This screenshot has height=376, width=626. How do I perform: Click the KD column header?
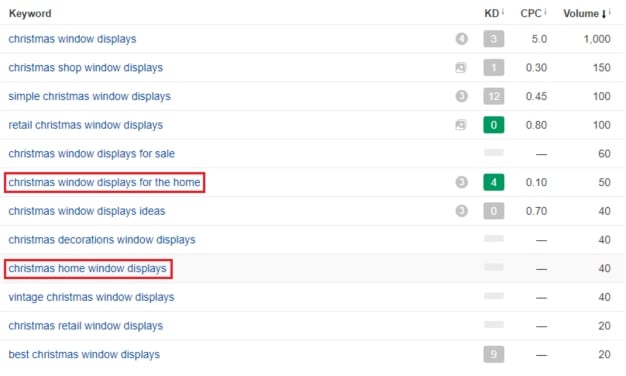click(491, 13)
